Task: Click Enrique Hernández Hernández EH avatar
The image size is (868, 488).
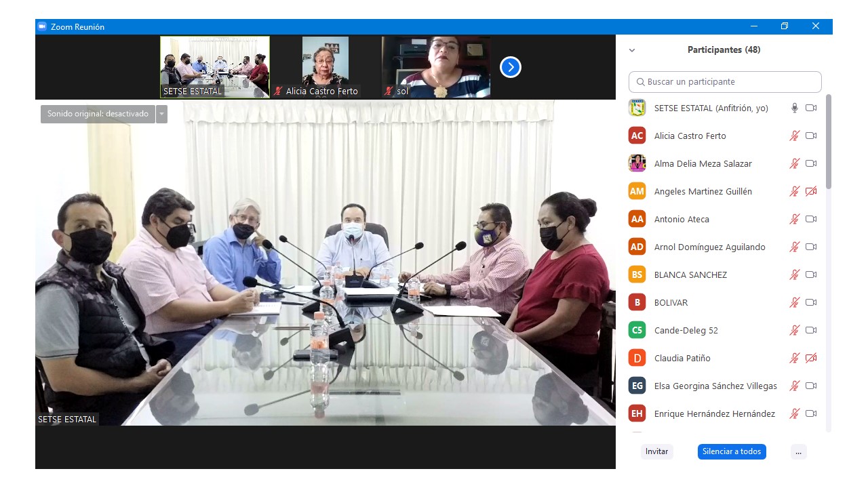Action: (637, 413)
